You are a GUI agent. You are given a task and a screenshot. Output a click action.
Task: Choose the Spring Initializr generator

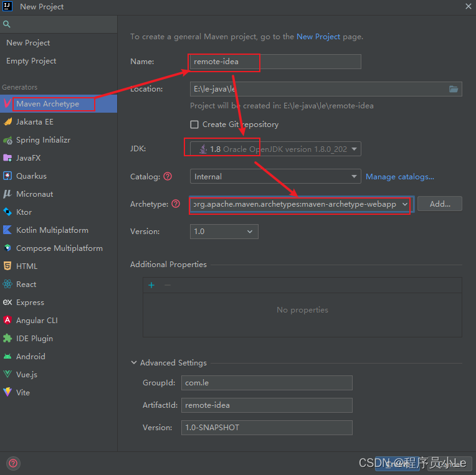(x=59, y=140)
